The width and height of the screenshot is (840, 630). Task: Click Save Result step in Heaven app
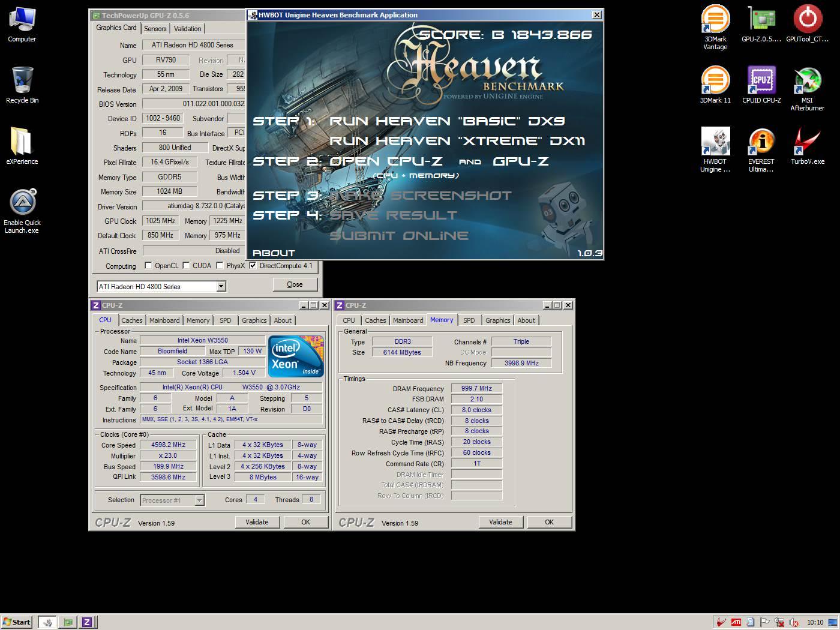coord(393,215)
